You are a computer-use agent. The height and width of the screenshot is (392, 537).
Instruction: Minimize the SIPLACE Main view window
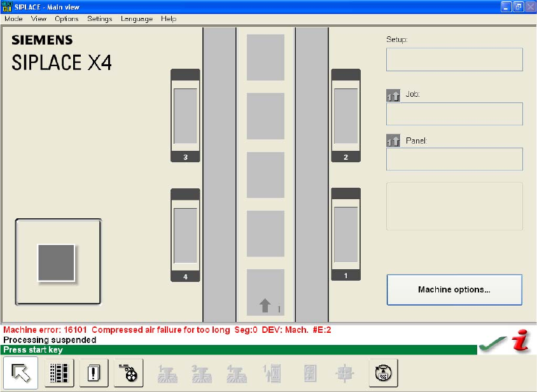click(x=506, y=6)
